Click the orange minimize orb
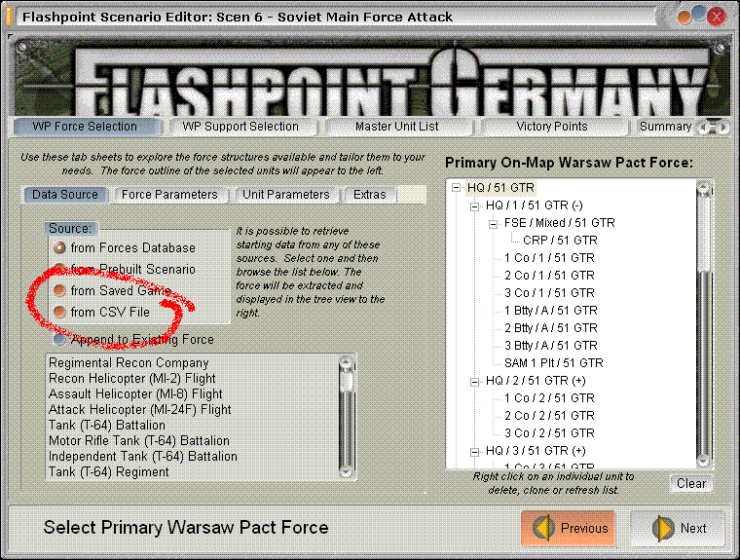The height and width of the screenshot is (560, 740). (684, 18)
